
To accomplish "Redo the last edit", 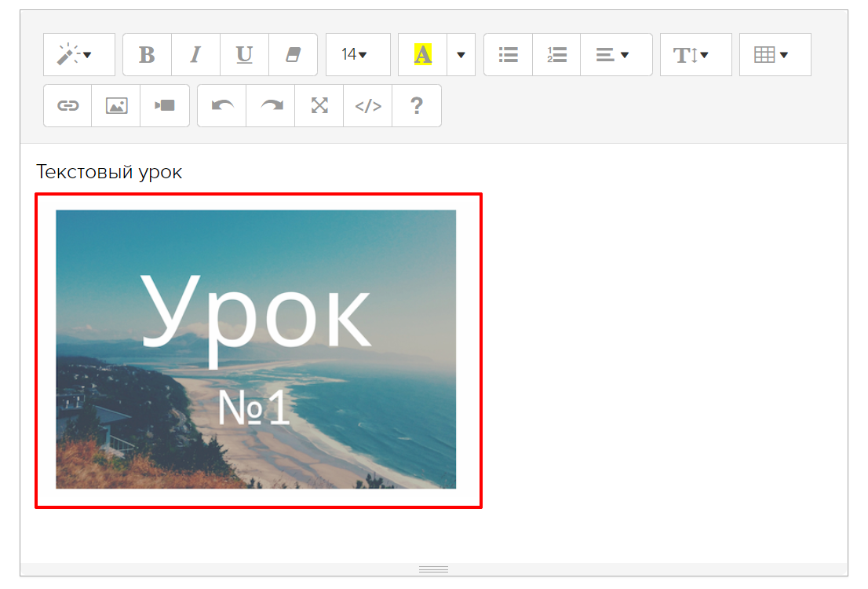I will [x=271, y=106].
